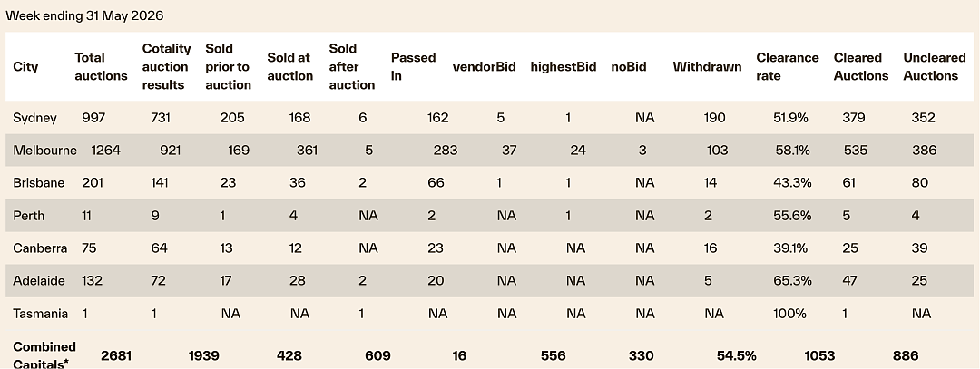Click Adelaide's 65.3% clearance rate cell
The height and width of the screenshot is (369, 980).
click(792, 281)
